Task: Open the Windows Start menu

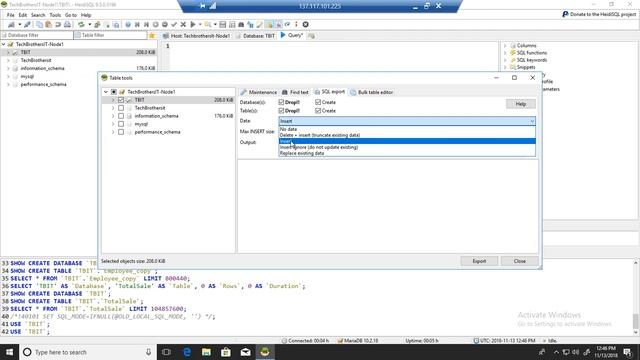Action: click(9, 352)
